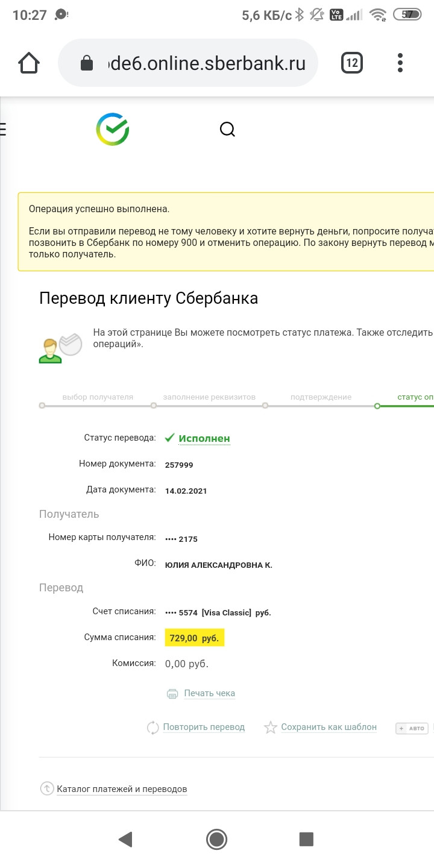Select the заполнение реквизитов step
The image size is (434, 868).
tap(209, 397)
